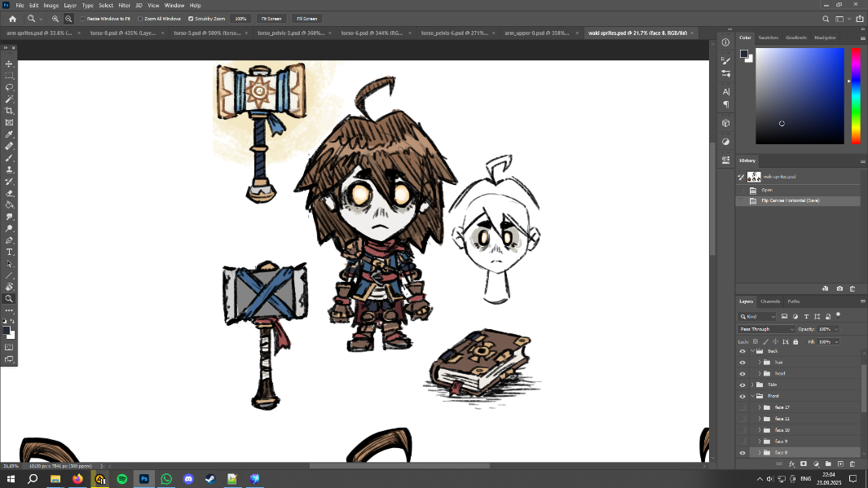Show the face 17 layer group

pyautogui.click(x=742, y=407)
